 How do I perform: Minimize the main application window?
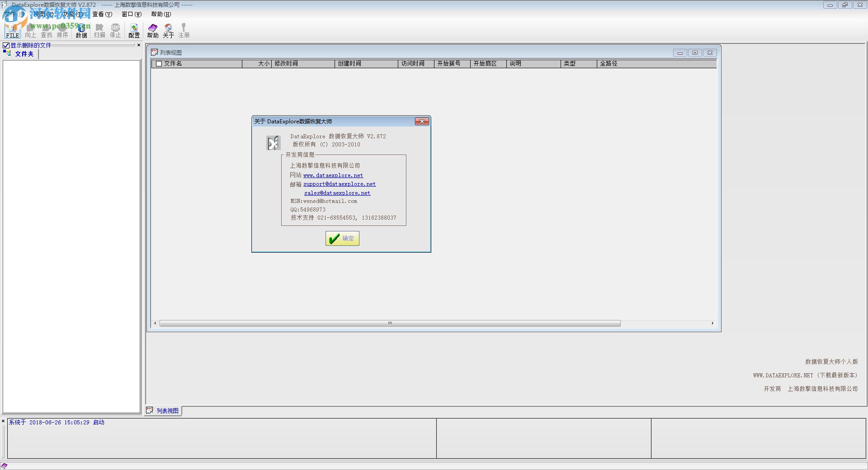[x=830, y=5]
